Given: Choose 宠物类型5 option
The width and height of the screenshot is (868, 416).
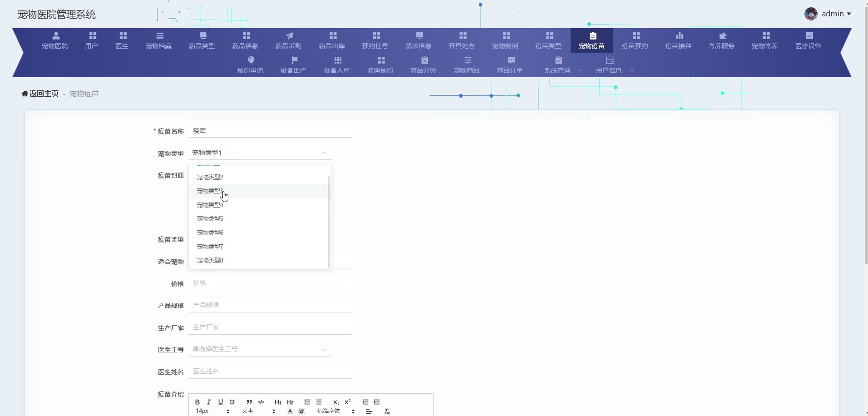Looking at the screenshot, I should (258, 218).
